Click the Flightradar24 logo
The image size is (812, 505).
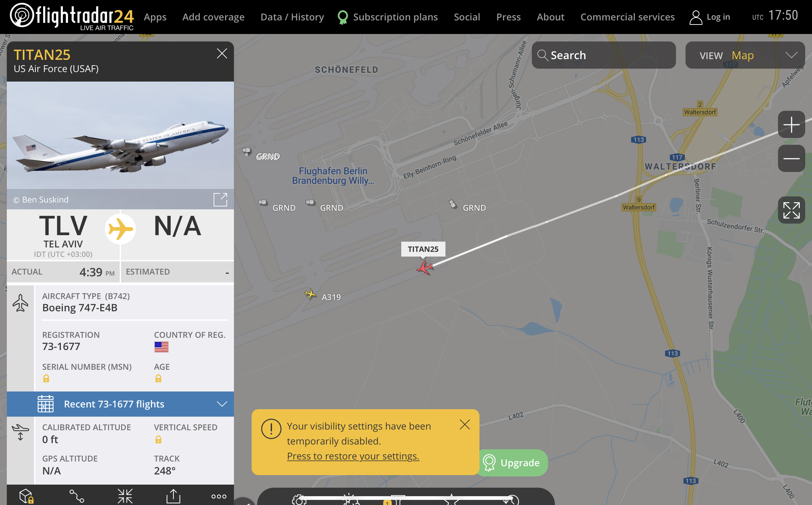[72, 16]
